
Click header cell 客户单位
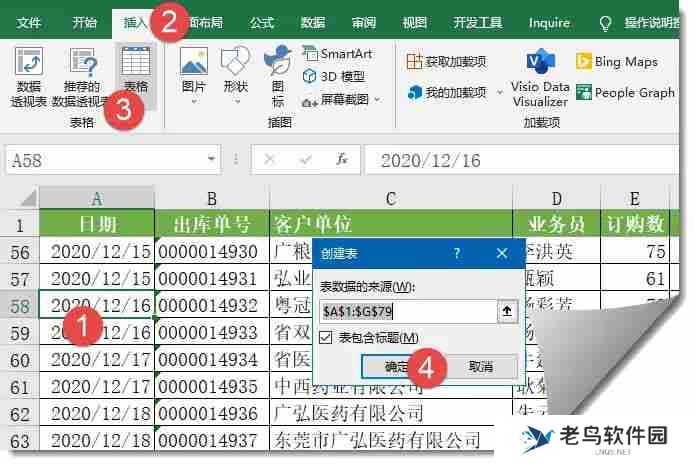[391, 224]
